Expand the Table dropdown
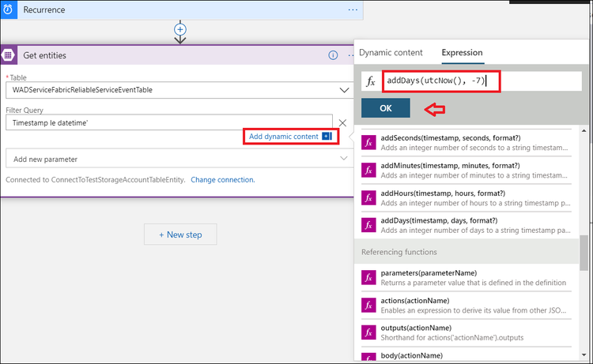The height and width of the screenshot is (364, 593). (344, 90)
